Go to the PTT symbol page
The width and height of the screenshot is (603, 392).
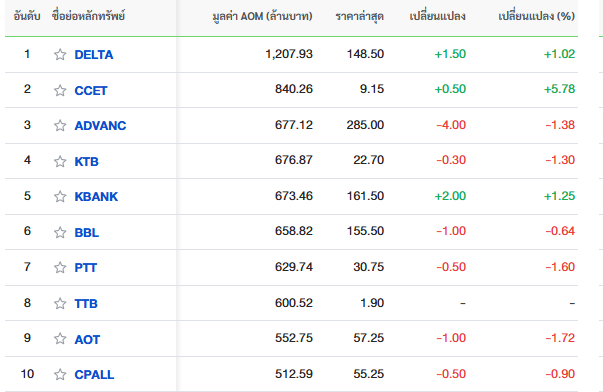[86, 267]
